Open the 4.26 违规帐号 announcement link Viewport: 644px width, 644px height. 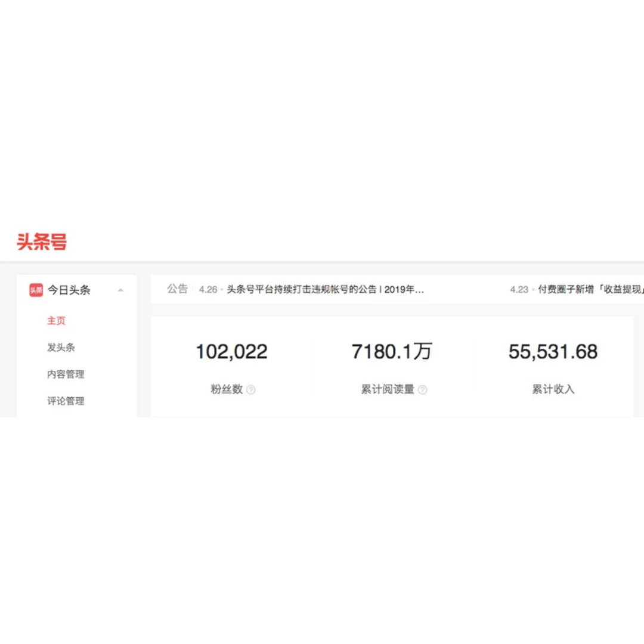pos(326,290)
